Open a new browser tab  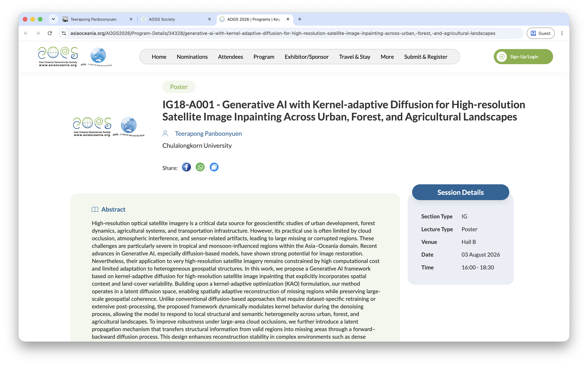click(x=300, y=19)
